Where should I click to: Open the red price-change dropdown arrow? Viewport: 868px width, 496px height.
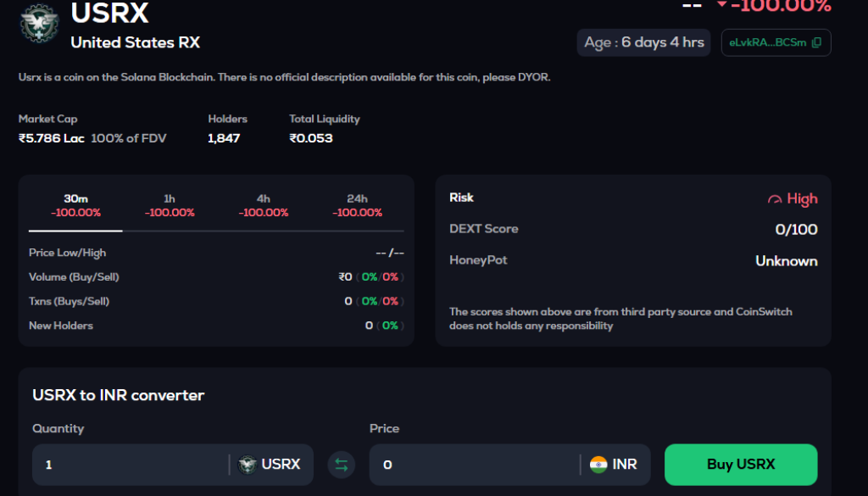721,6
